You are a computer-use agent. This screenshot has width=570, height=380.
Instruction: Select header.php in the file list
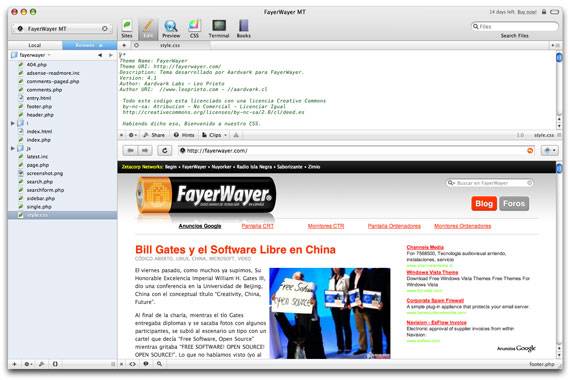(x=40, y=115)
